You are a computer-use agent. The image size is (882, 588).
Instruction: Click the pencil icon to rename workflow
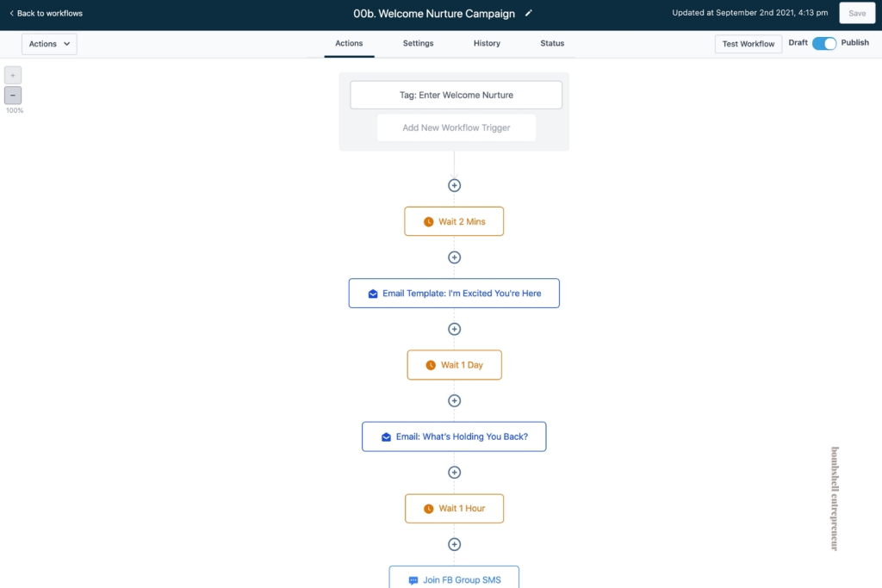[528, 13]
